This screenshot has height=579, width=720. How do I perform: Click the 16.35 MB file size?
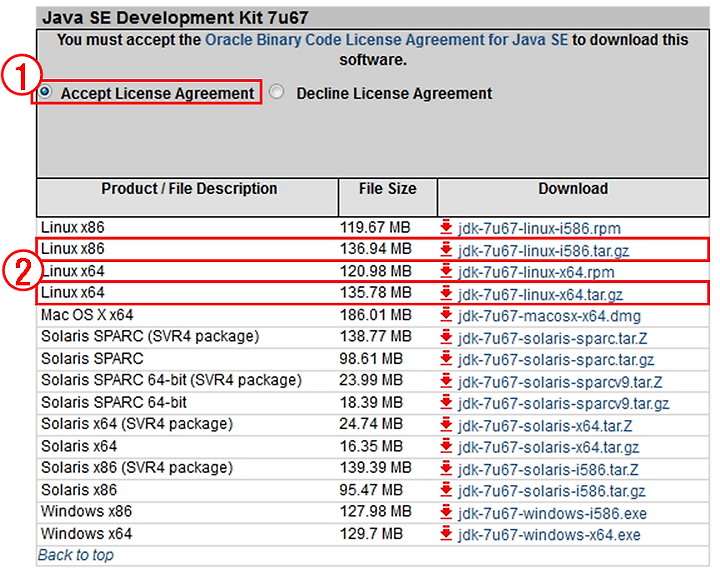371,446
